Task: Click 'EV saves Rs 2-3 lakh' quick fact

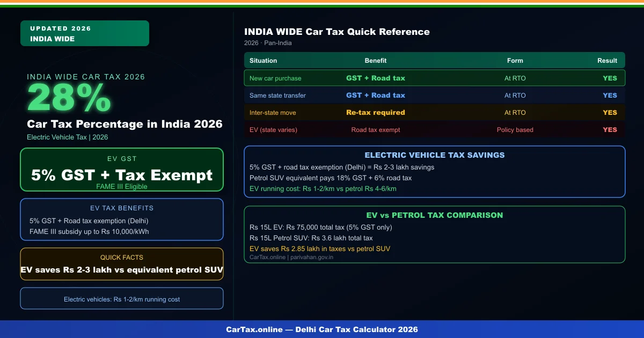Action: click(x=122, y=270)
